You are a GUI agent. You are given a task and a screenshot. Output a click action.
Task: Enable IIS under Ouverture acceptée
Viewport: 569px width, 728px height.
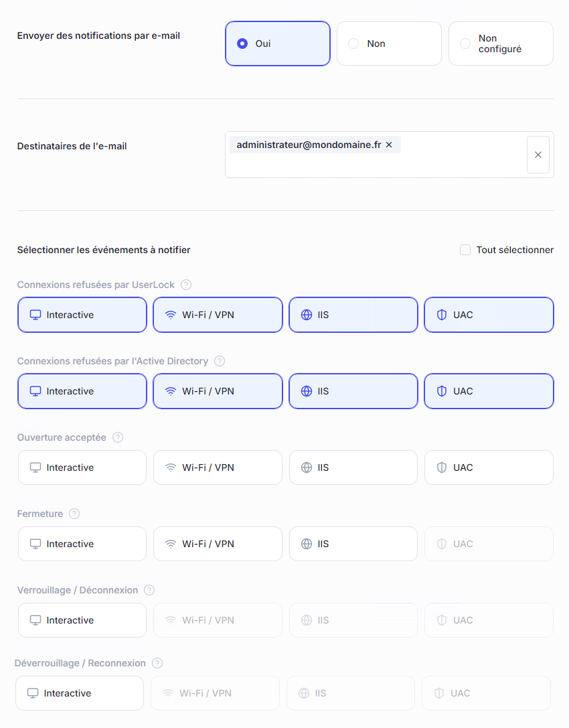(353, 467)
